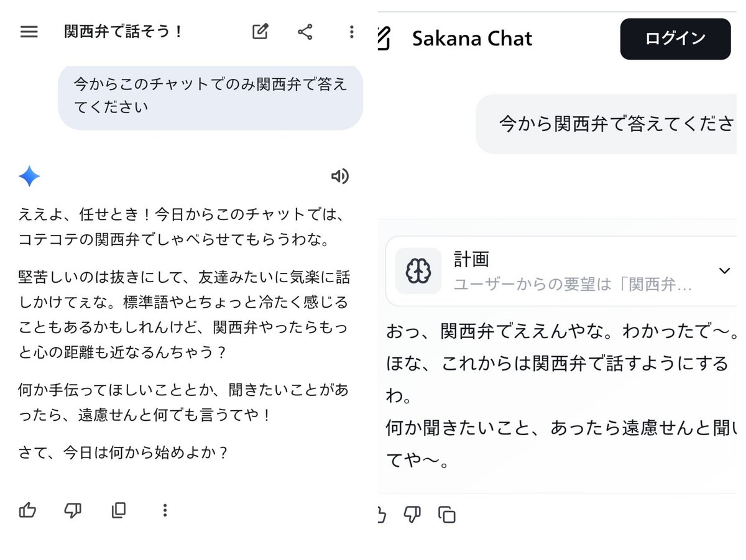
Task: Like the Gemini response with thumbs up
Action: (x=28, y=511)
